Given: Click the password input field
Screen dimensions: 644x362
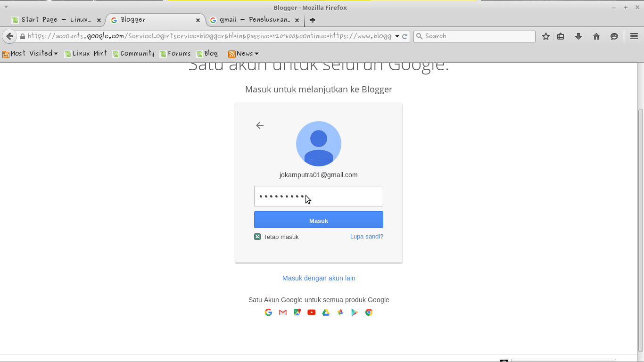Looking at the screenshot, I should coord(319,196).
